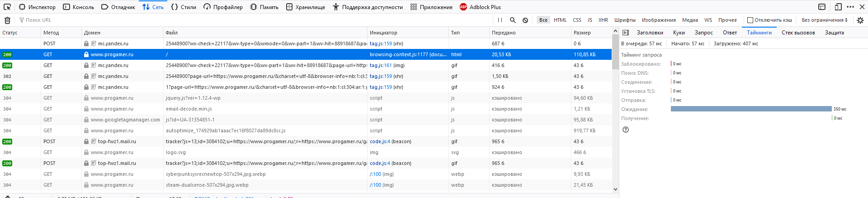Open the throttling 'Без ограничения' dropdown
868x198 pixels.
pos(825,20)
